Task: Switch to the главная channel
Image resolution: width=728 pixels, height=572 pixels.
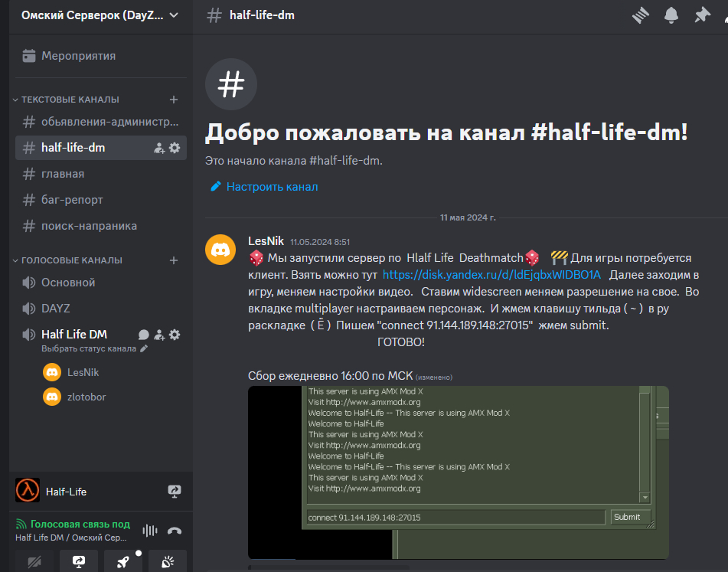Action: 101,174
